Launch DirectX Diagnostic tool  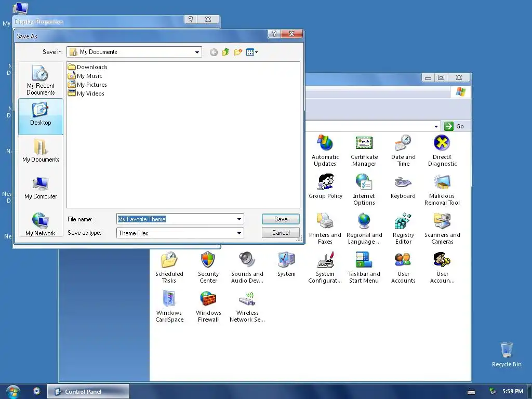(x=442, y=150)
